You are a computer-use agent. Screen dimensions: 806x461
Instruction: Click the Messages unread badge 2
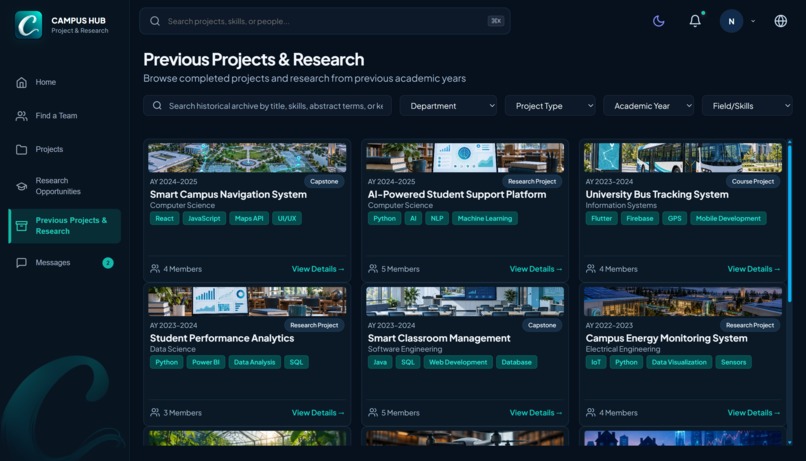pos(108,263)
